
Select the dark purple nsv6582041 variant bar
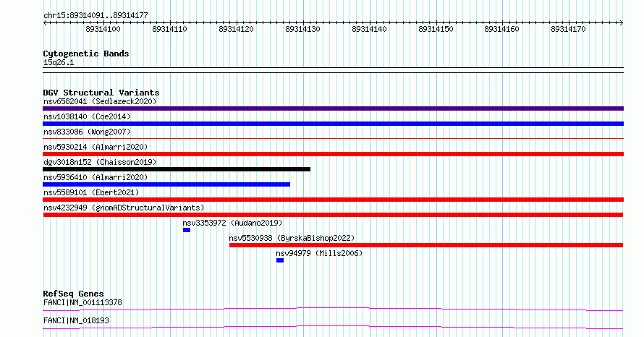(333, 108)
